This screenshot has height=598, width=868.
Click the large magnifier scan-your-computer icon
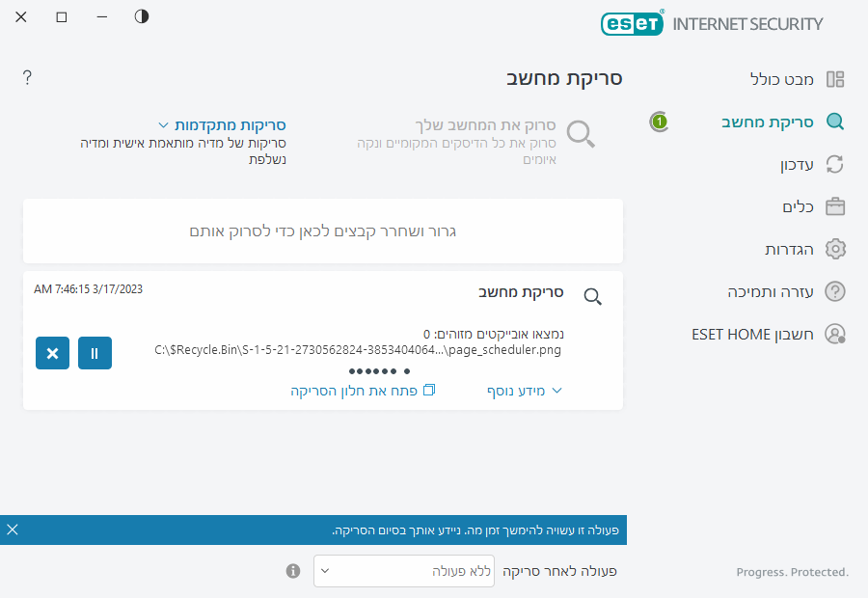(581, 134)
